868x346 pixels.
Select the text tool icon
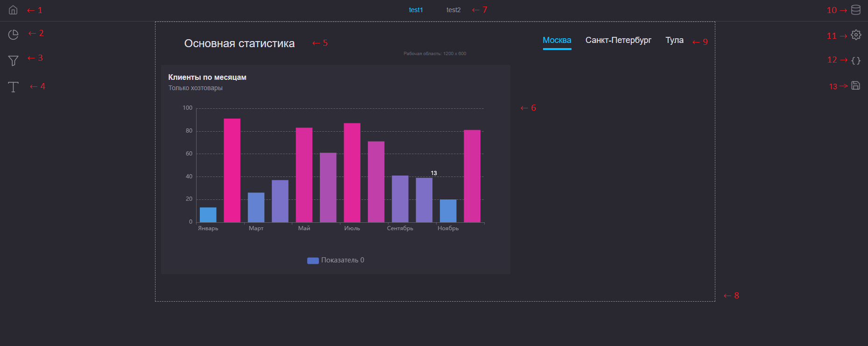point(13,87)
